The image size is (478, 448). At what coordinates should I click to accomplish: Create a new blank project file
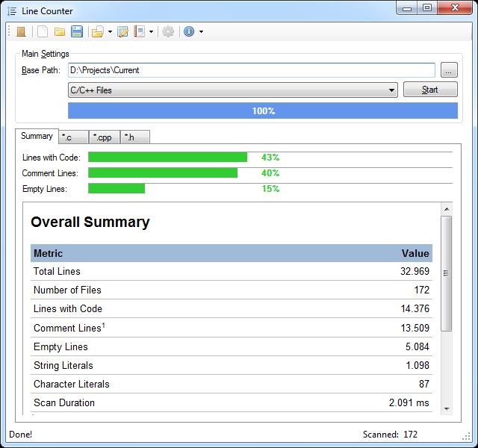coord(43,31)
